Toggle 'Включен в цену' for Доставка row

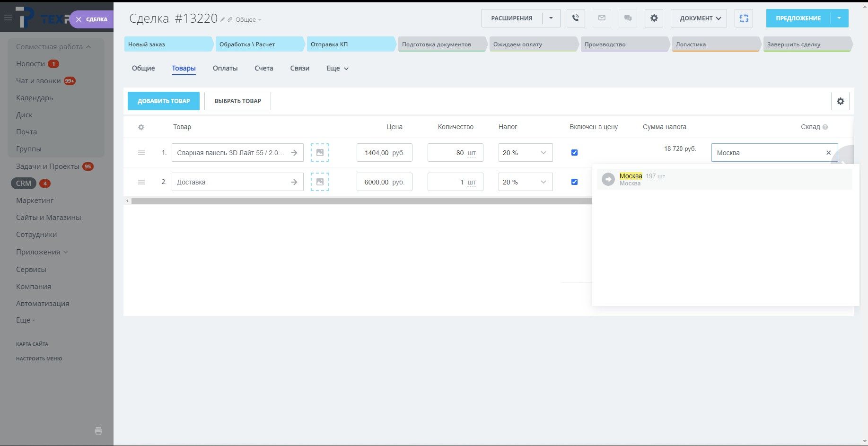tap(574, 182)
